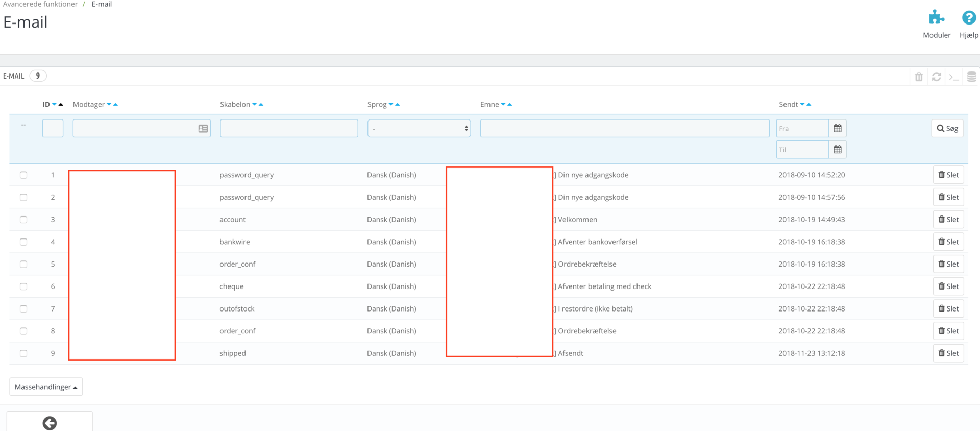Click 'I restordre (ikke betalt)' subject
The height and width of the screenshot is (431, 980).
point(595,309)
